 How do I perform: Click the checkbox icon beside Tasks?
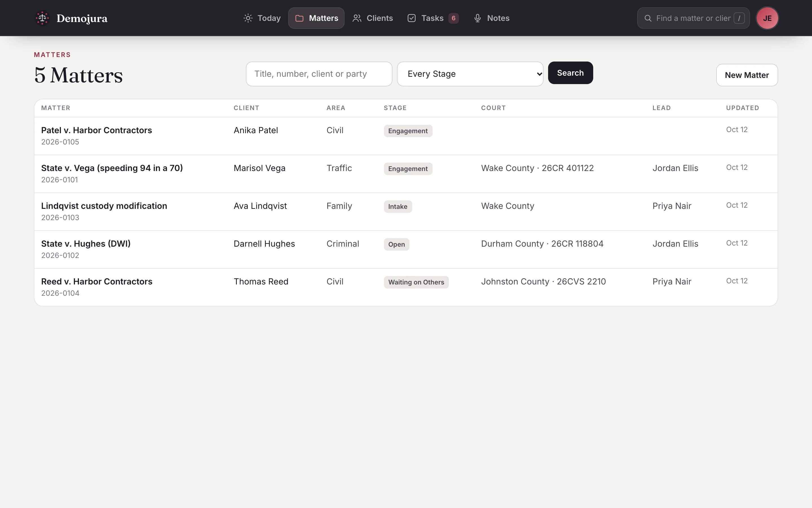pos(412,18)
